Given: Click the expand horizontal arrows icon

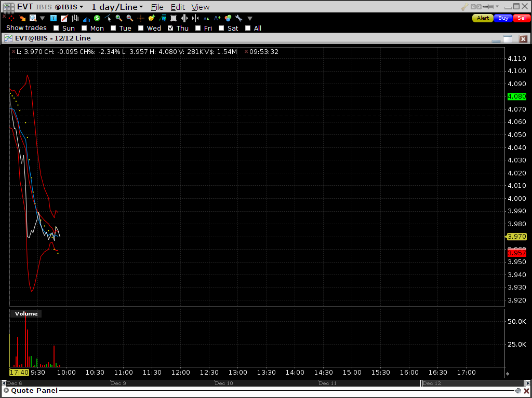Looking at the screenshot, I should [184, 18].
